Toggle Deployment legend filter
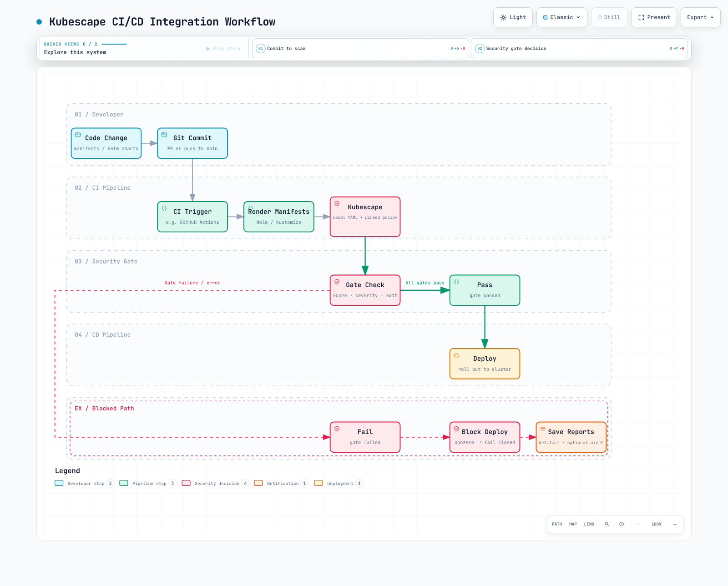 (339, 483)
